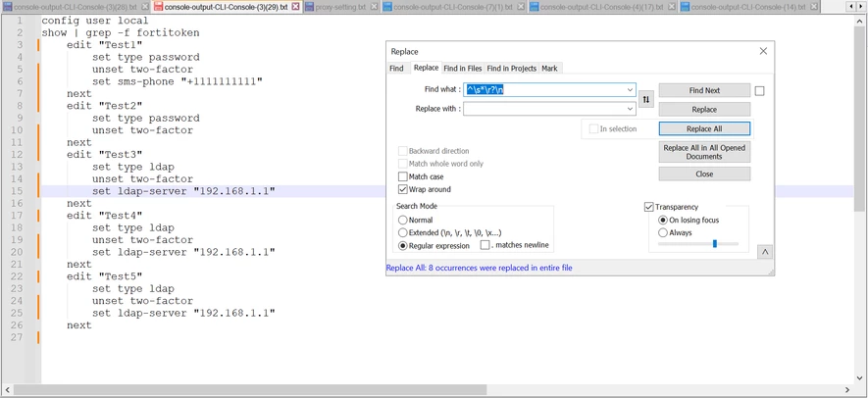The width and height of the screenshot is (868, 398).
Task: Click the 'Replace All: 8 occurrences' status message
Action: (479, 268)
